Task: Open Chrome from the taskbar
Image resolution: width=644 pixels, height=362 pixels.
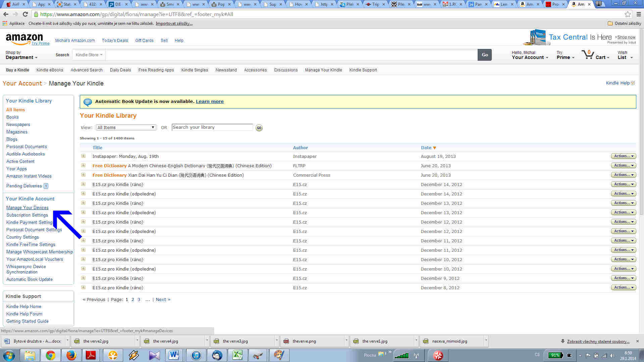Action: pyautogui.click(x=51, y=355)
